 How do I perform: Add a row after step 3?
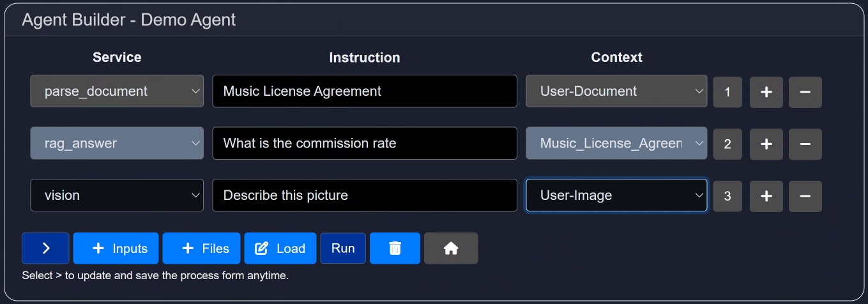(766, 196)
